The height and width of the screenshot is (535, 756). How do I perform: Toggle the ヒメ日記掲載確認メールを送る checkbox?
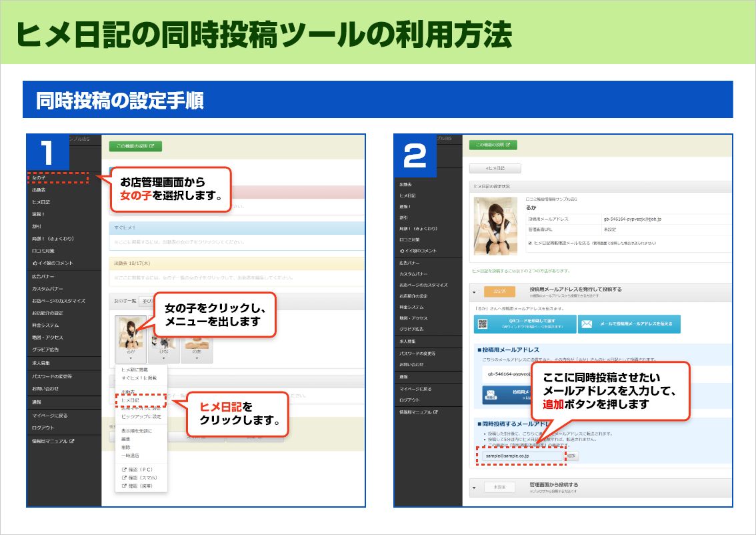[530, 243]
